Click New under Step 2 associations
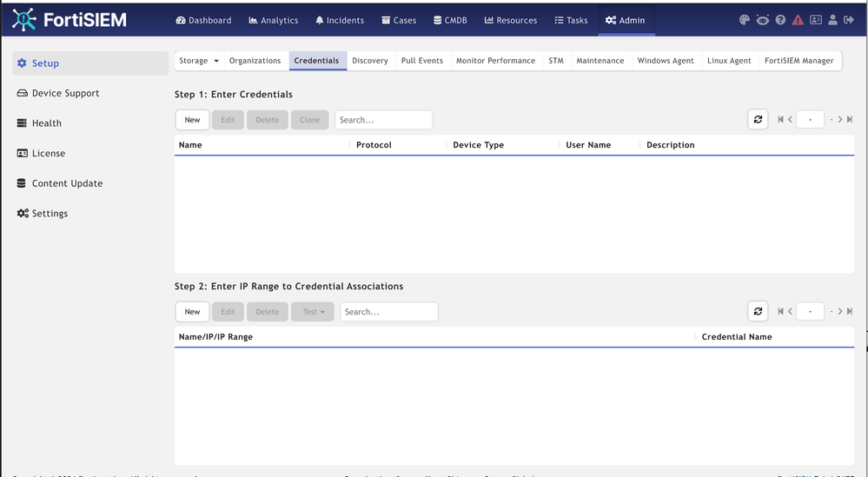This screenshot has height=477, width=868. click(192, 312)
